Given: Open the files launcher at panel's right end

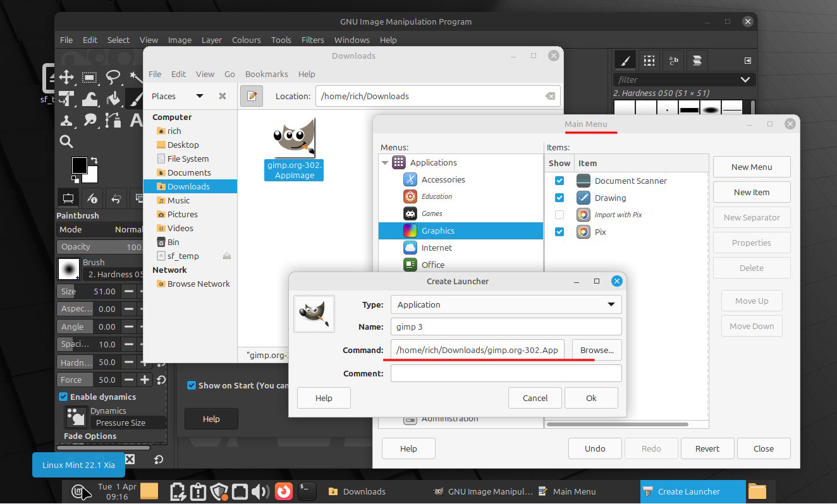Looking at the screenshot, I should coord(757,491).
